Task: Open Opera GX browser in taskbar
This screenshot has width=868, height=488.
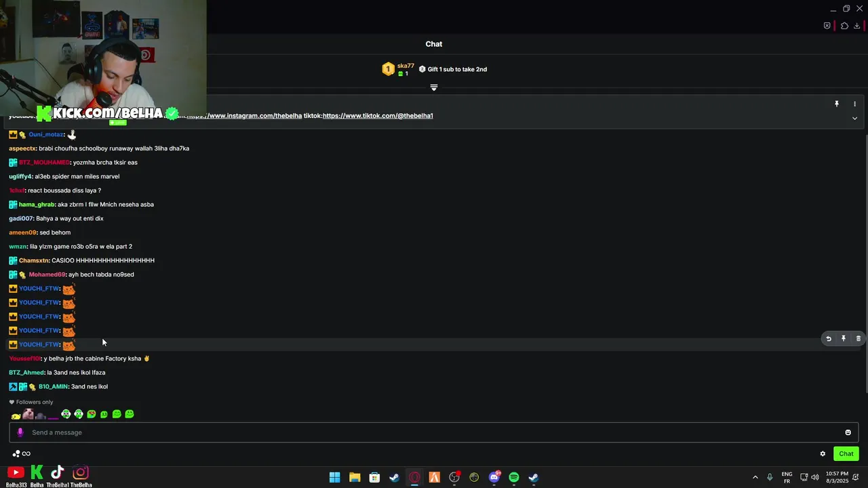Action: click(414, 477)
